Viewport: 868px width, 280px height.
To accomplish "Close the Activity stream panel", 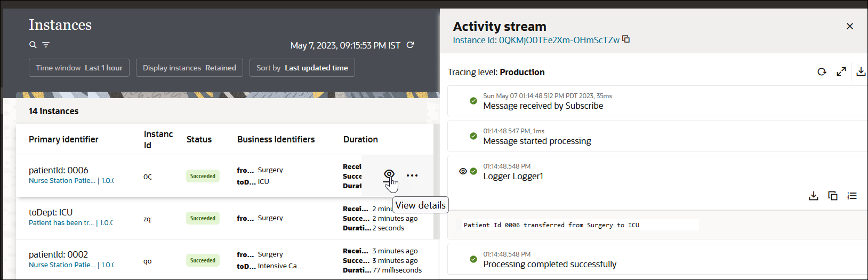I will point(850,26).
